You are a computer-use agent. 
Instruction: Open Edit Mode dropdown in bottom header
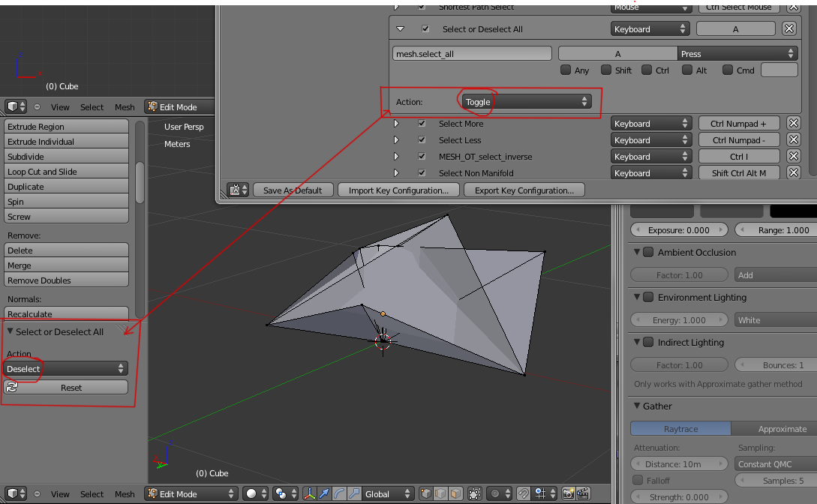pos(191,493)
